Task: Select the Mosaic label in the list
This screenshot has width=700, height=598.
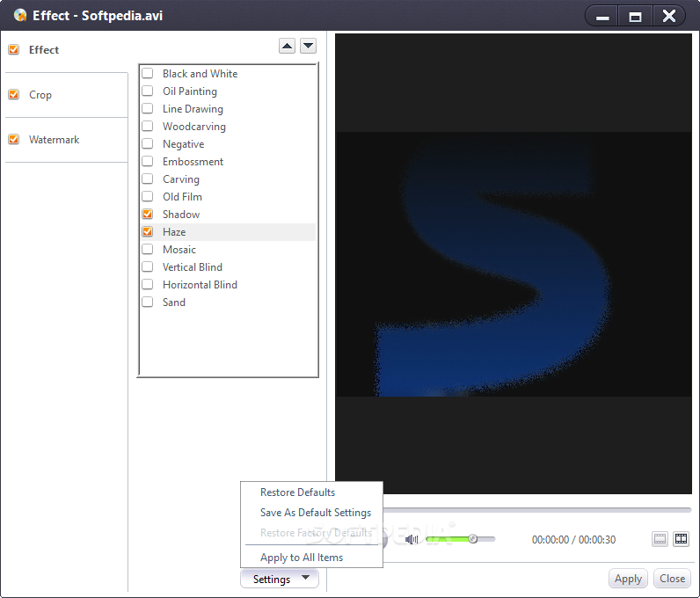Action: [x=179, y=250]
